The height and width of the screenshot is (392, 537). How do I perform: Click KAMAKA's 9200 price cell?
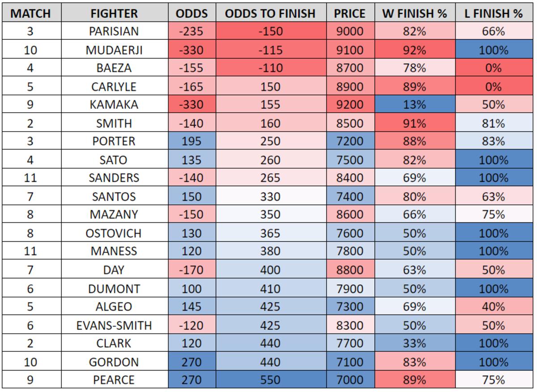[x=349, y=105]
